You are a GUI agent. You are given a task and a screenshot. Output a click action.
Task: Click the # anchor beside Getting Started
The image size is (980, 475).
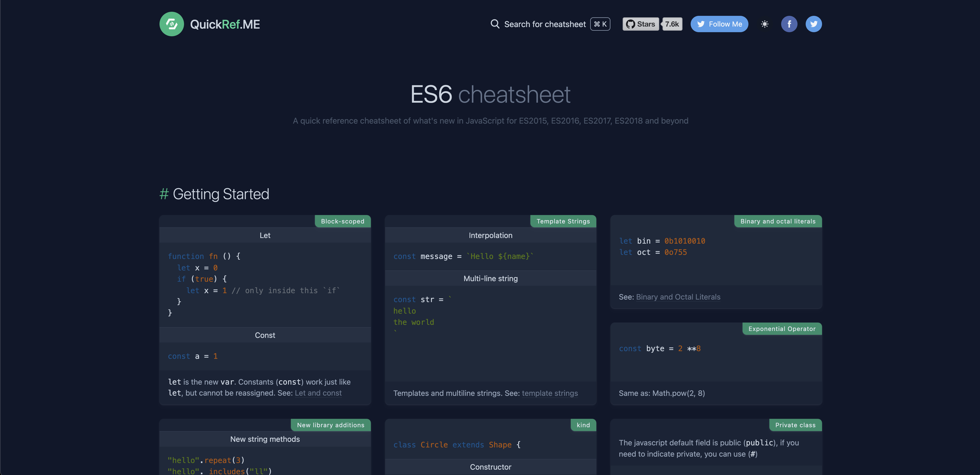[x=164, y=194]
